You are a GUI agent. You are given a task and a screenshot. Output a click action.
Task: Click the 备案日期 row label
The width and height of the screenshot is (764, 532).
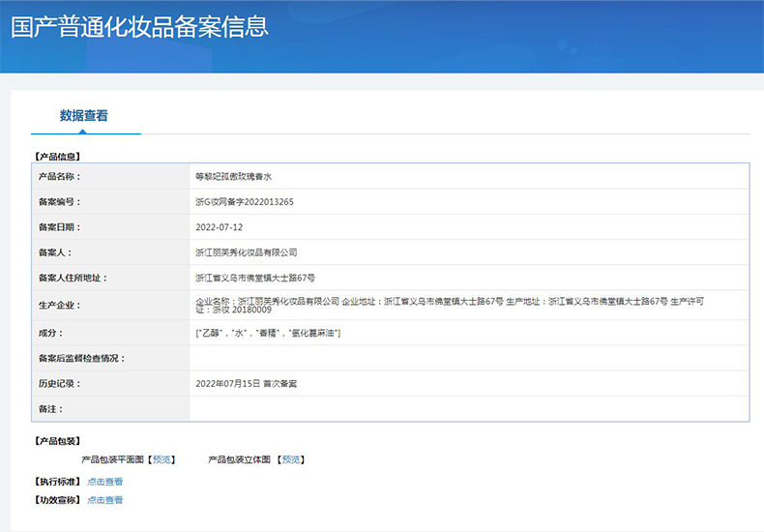pyautogui.click(x=59, y=227)
